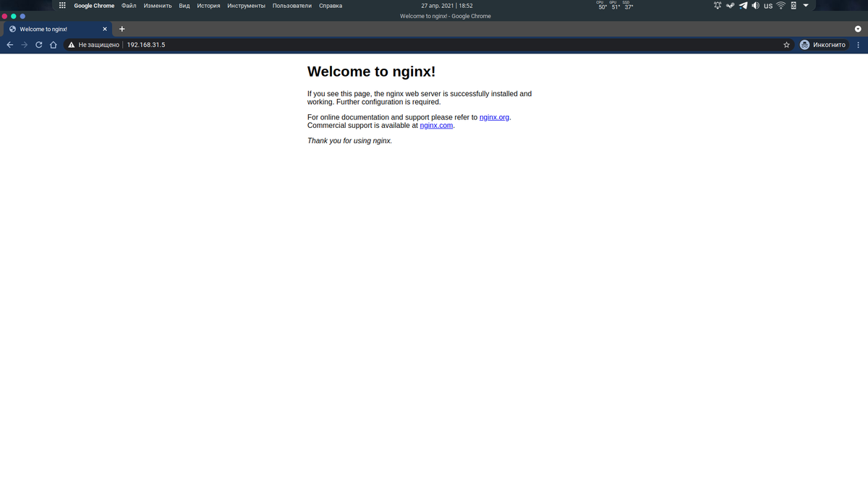Click the address bar showing 192.168.31.5
This screenshot has height=488, width=868.
click(x=145, y=44)
